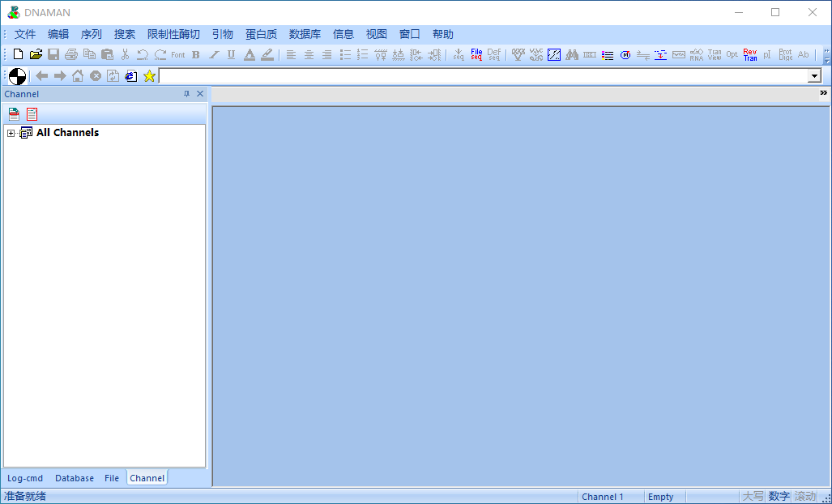The width and height of the screenshot is (832, 504).
Task: Expand the tab bar overflow chevron
Action: (x=823, y=93)
